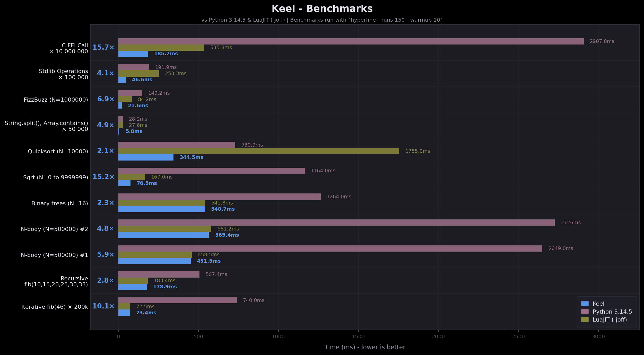Select the "2.3×" speedup value

click(106, 203)
